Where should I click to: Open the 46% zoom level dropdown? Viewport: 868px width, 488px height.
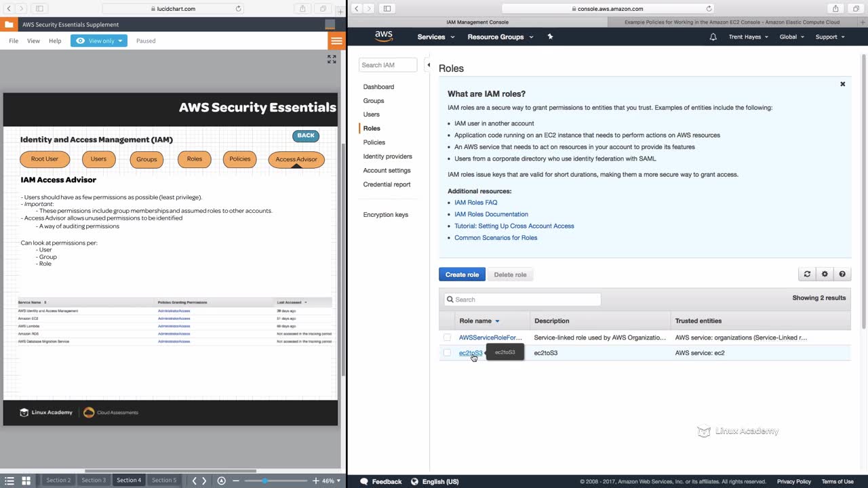pyautogui.click(x=331, y=481)
